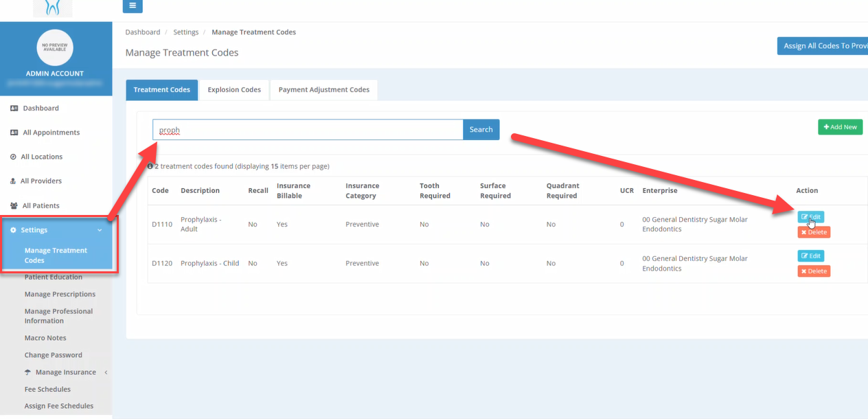Switch to the Explosion Codes tab
The height and width of the screenshot is (419, 868).
pos(234,90)
